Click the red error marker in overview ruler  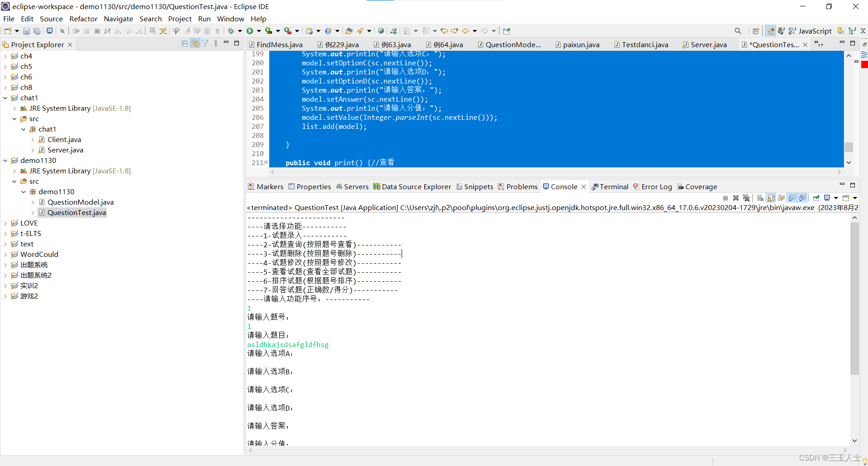pyautogui.click(x=864, y=64)
